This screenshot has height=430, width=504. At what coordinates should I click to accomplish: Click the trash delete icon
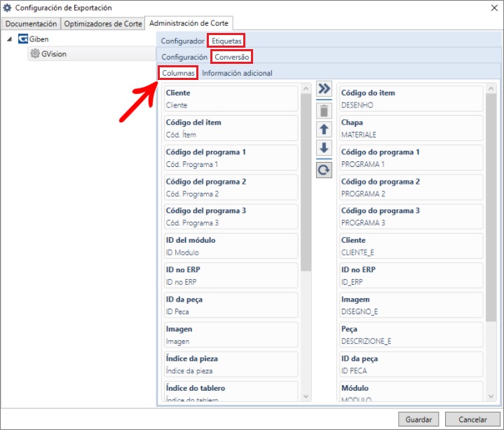[324, 111]
